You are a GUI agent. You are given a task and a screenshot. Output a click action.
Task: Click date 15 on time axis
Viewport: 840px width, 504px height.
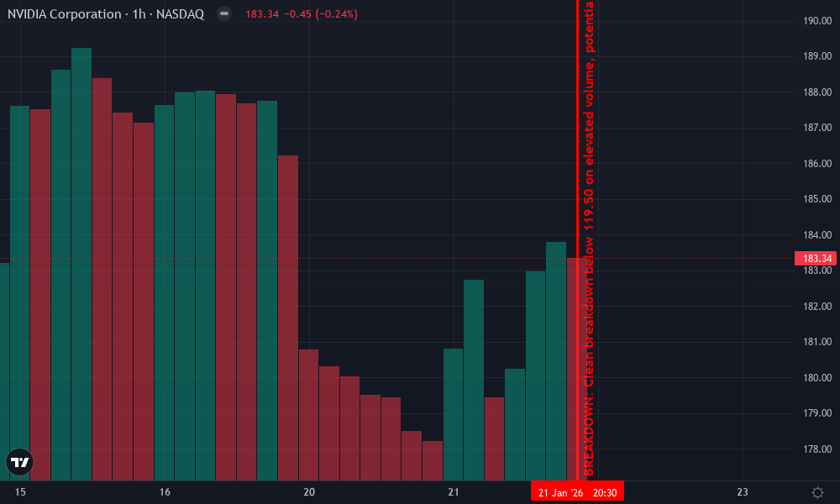click(x=20, y=492)
